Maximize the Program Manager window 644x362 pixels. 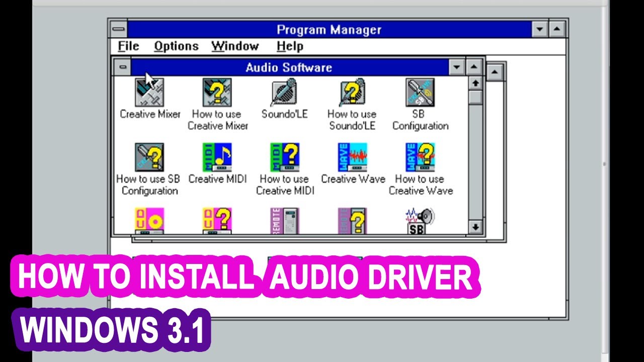[x=556, y=29]
